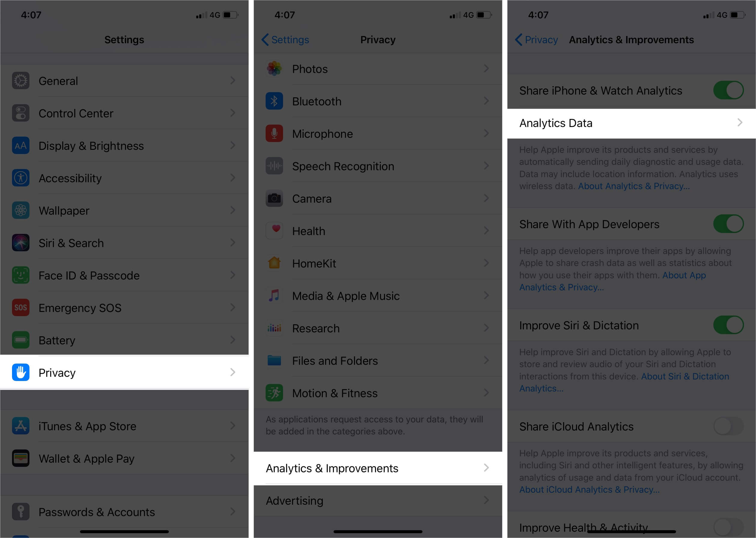Image resolution: width=756 pixels, height=538 pixels.
Task: Open Emergency SOS settings
Action: coord(125,307)
